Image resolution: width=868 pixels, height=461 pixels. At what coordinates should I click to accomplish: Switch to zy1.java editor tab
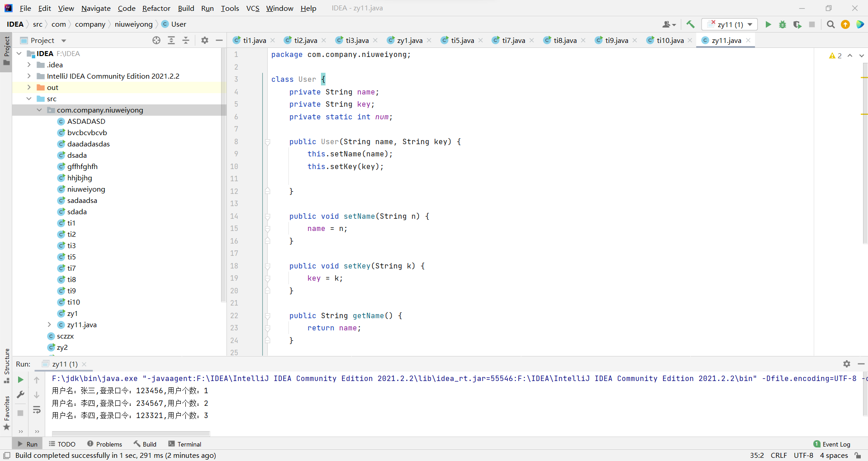410,40
